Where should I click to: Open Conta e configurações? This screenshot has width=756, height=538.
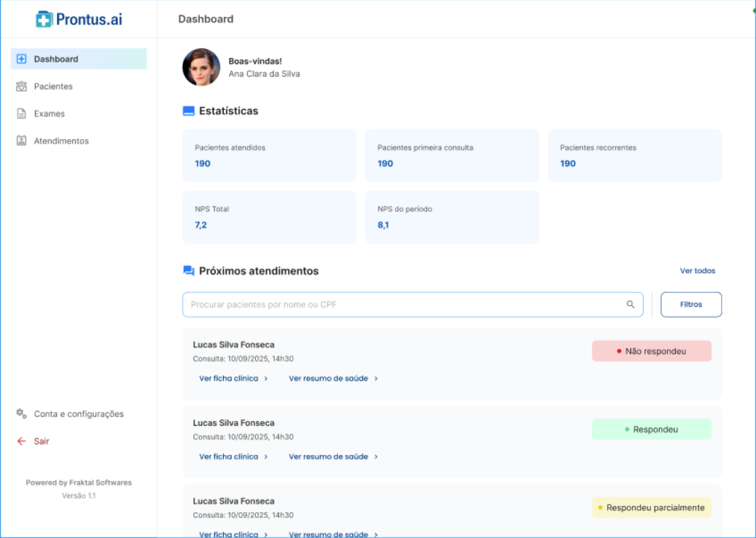pyautogui.click(x=79, y=413)
